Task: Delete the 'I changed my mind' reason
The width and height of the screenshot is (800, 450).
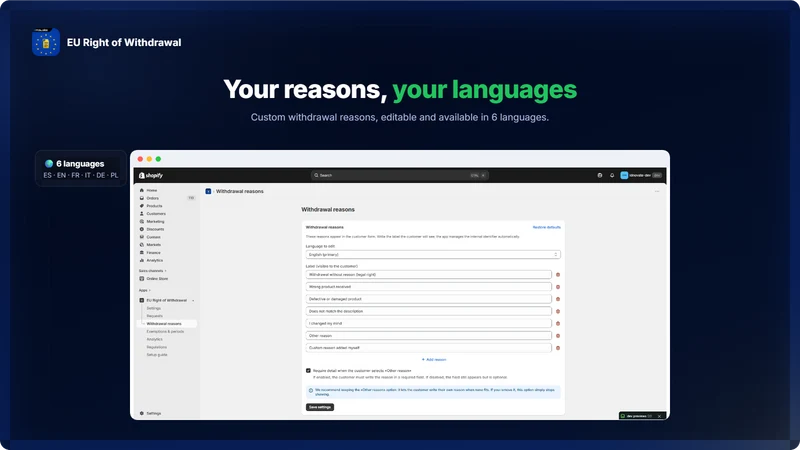Action: click(558, 323)
